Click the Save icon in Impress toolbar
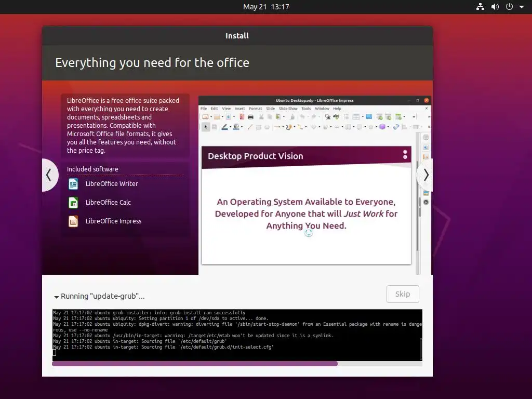 click(229, 117)
